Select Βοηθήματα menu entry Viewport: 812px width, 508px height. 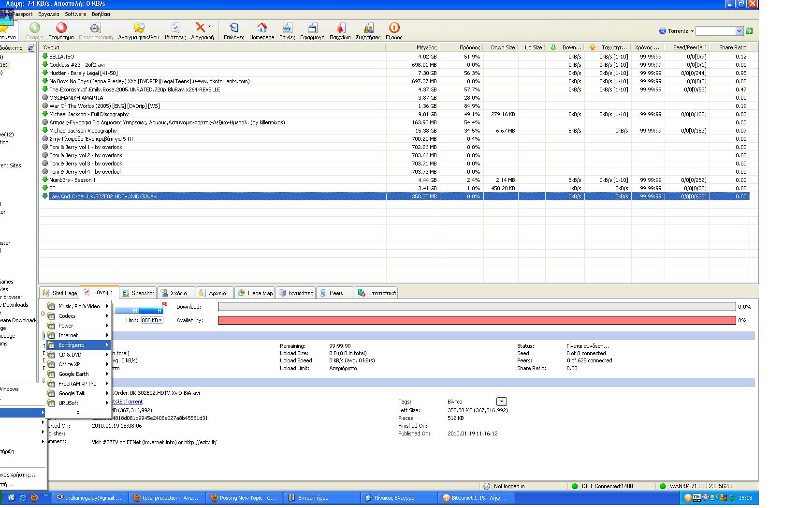point(79,345)
